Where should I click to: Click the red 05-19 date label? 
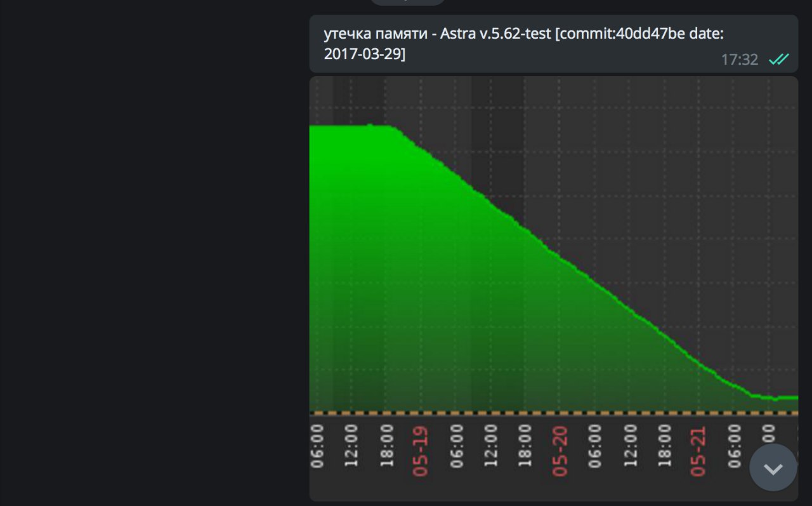tap(421, 451)
